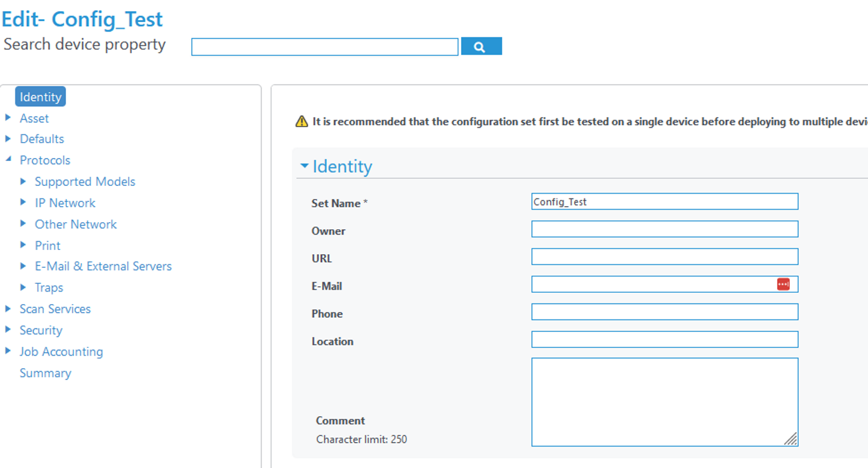The width and height of the screenshot is (868, 468).
Task: Open the Security tree item
Action: [41, 331]
